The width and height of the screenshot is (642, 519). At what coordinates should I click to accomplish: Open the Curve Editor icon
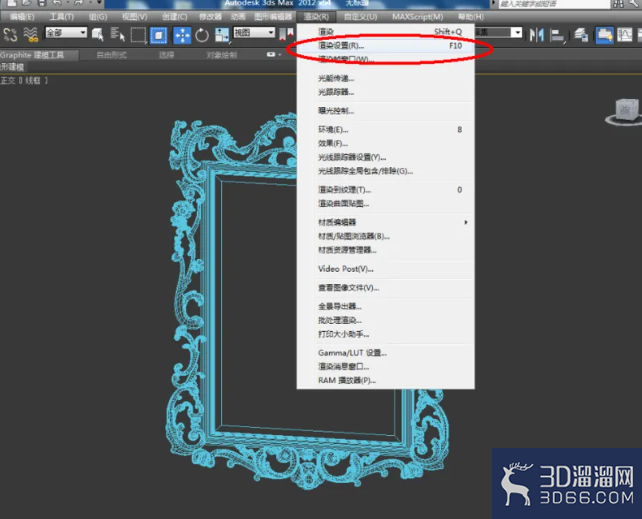point(625,35)
